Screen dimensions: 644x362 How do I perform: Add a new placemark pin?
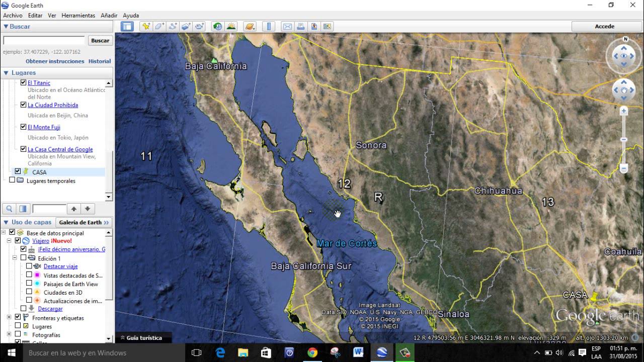pyautogui.click(x=146, y=26)
